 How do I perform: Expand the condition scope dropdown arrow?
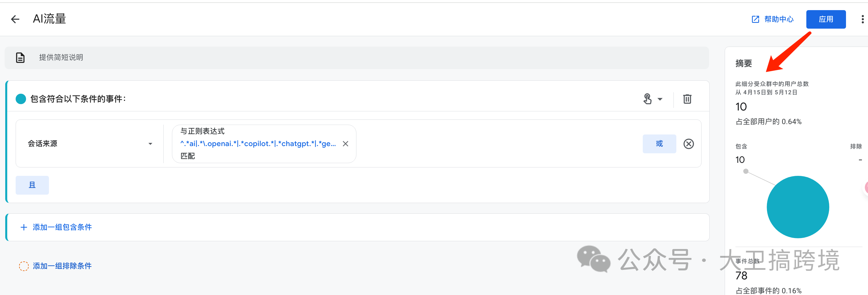tap(660, 99)
